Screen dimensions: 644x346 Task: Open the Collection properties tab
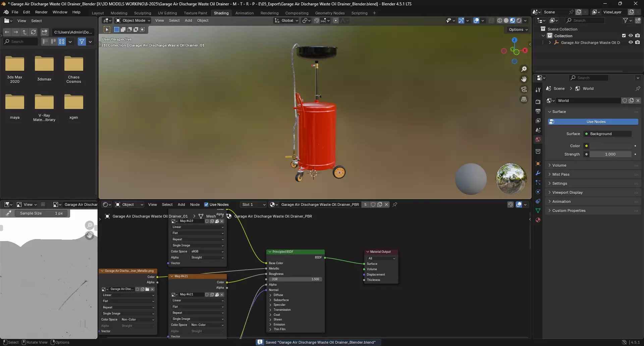click(x=538, y=152)
